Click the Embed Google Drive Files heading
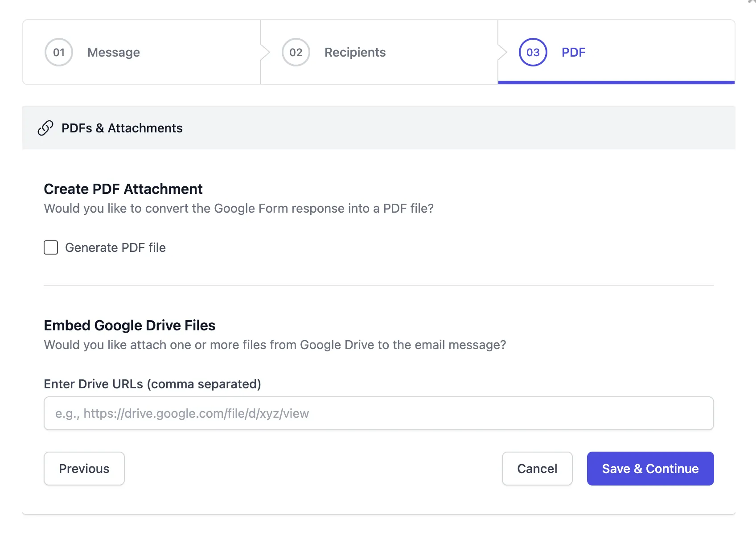Screen dimensions: 756x535 tap(130, 325)
